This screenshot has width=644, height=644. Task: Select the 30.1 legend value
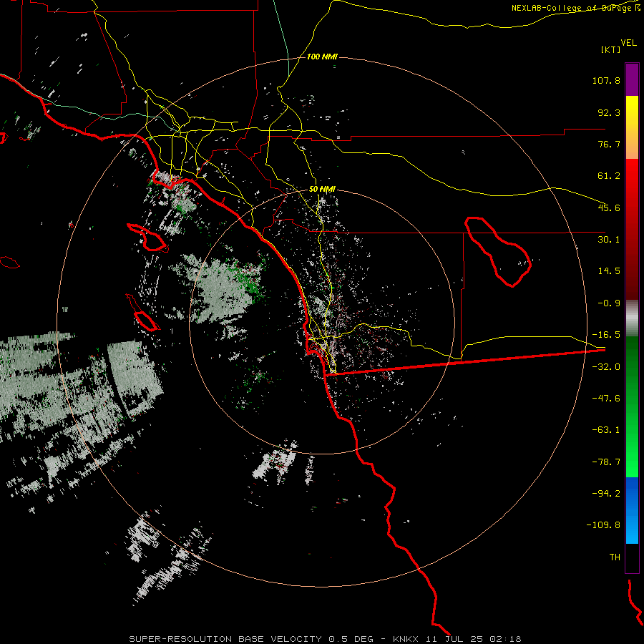(609, 240)
